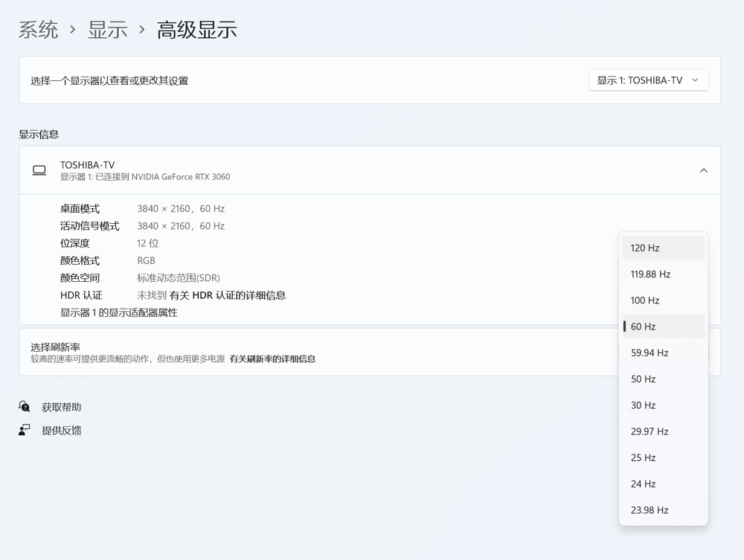This screenshot has width=744, height=560.
Task: Choose 100 Hz as the refresh rate
Action: coord(662,300)
